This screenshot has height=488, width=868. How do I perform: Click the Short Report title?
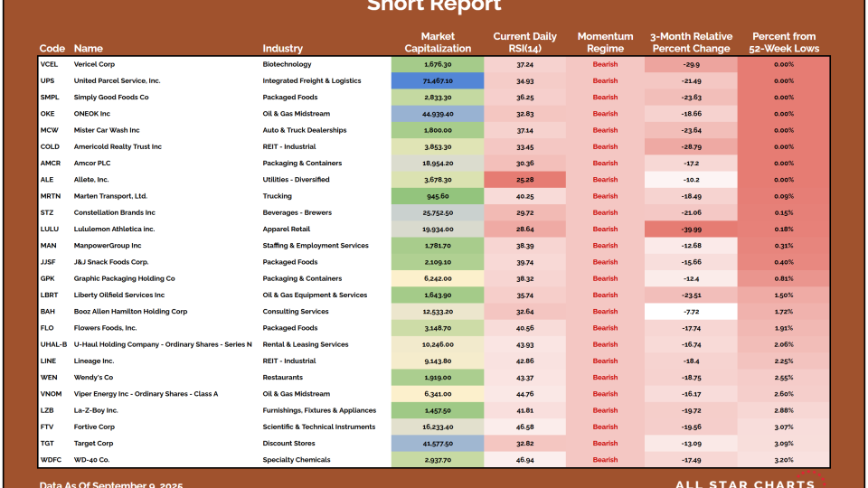click(434, 6)
